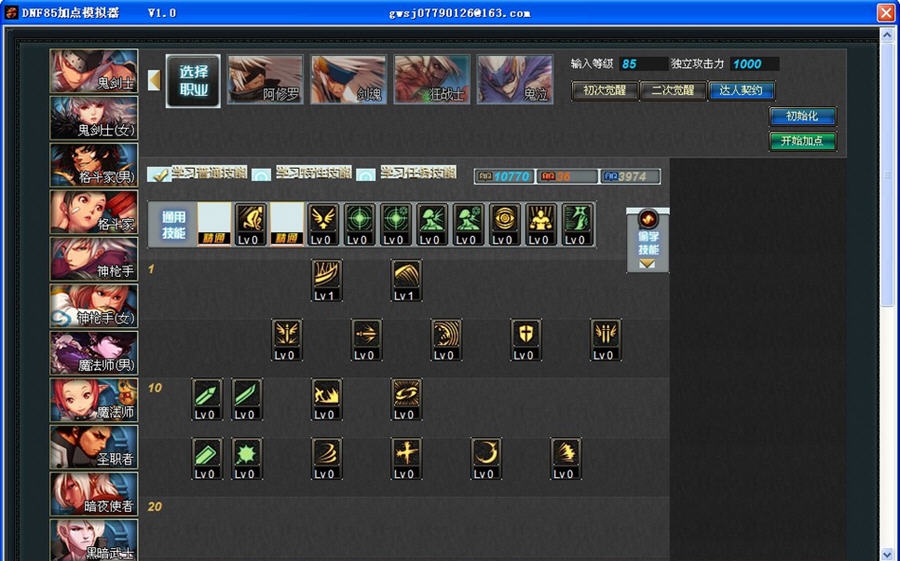The height and width of the screenshot is (561, 900).
Task: Click the 输入等级 field showing 85
Action: pos(643,64)
